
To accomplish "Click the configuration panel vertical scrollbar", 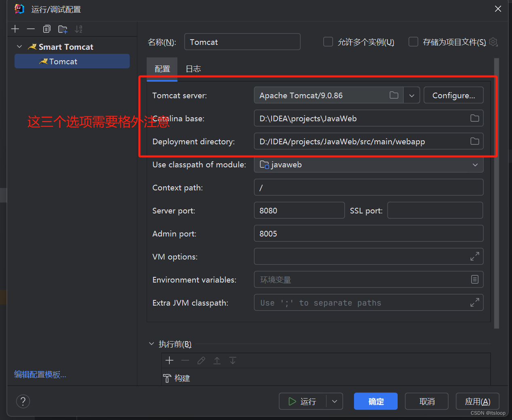I will tap(497, 193).
